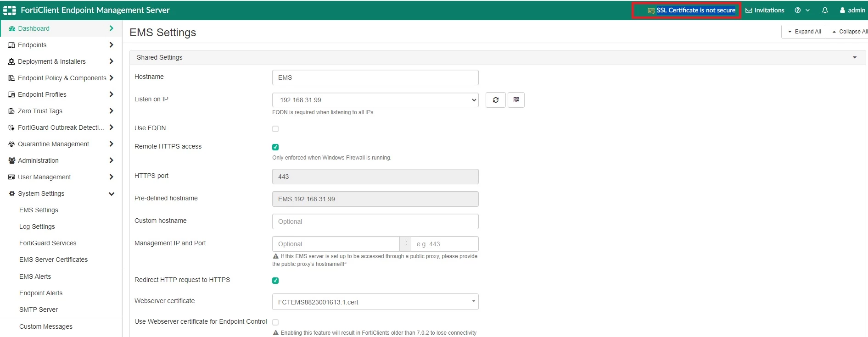The height and width of the screenshot is (337, 868).
Task: Click the Endpoint Policy & Components icon
Action: coord(12,78)
